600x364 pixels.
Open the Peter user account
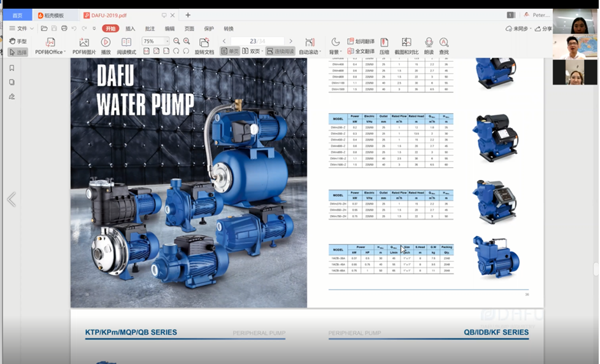point(537,15)
